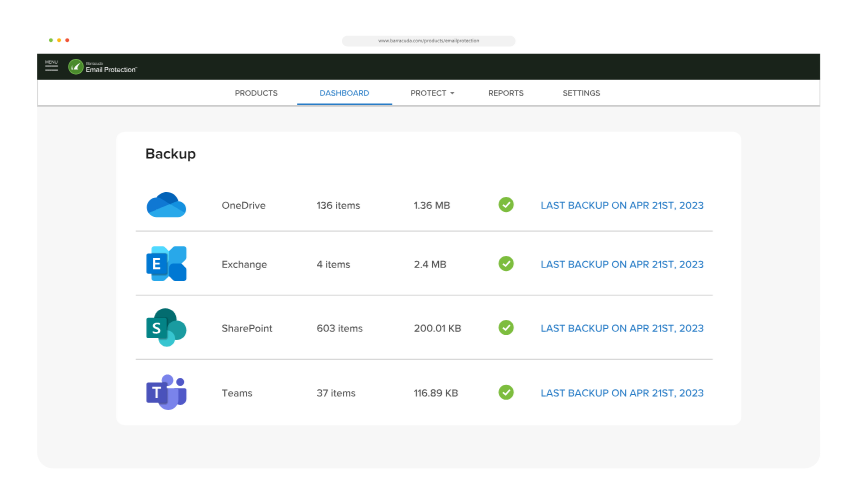Open Exchange last backup Apr 21st link
Viewport: 860px width, 501px height.
pos(622,264)
